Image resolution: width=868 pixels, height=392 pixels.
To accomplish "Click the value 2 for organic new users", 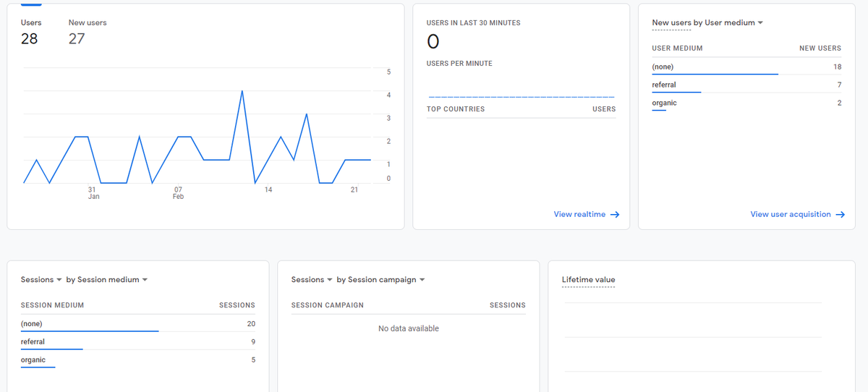I will [839, 103].
